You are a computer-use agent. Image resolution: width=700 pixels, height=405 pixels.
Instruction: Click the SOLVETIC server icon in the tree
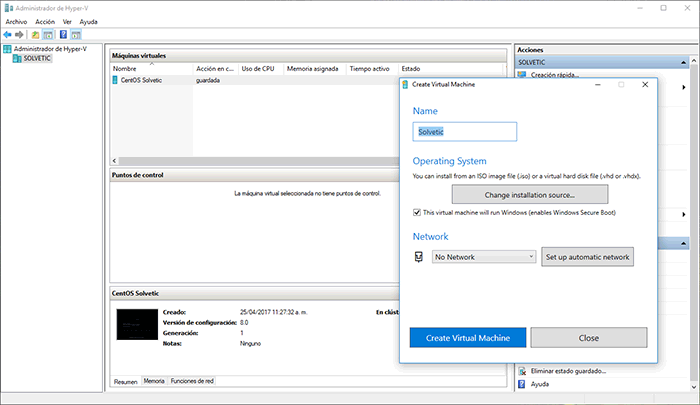17,58
